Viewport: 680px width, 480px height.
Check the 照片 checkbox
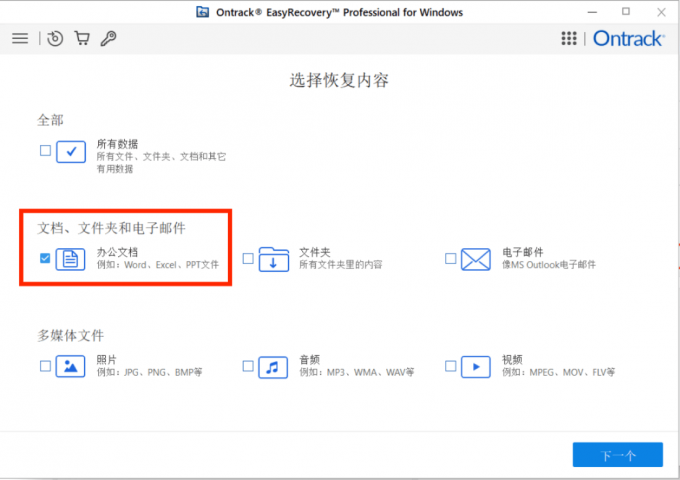tap(45, 366)
